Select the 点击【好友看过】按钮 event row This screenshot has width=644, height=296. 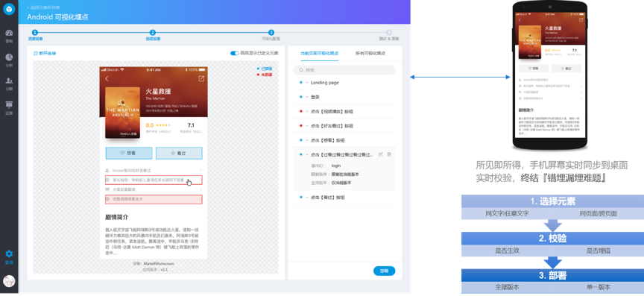pyautogui.click(x=344, y=126)
